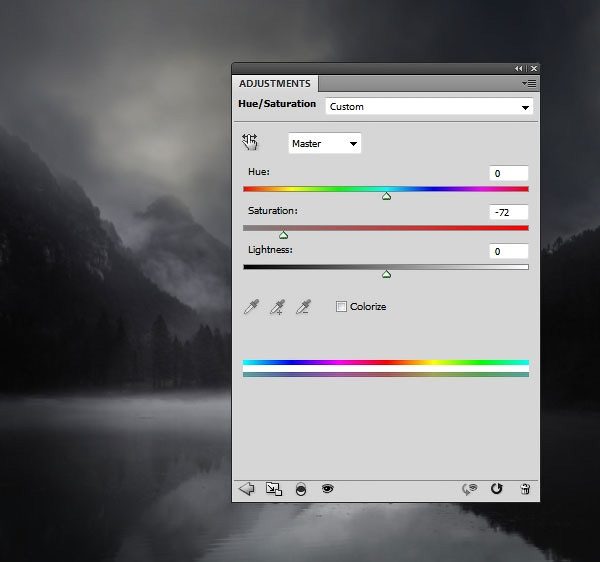600x562 pixels.
Task: Click the Saturation value field showing -72
Action: (509, 212)
